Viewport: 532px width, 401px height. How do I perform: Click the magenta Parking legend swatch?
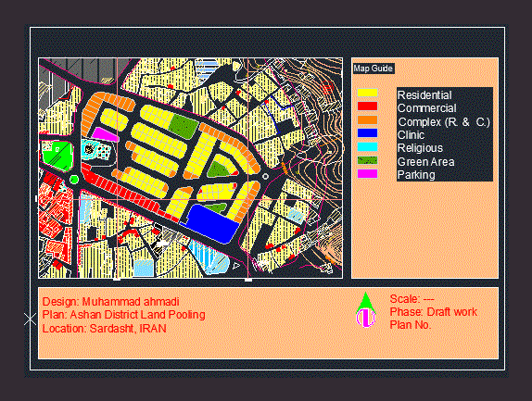[x=367, y=174]
